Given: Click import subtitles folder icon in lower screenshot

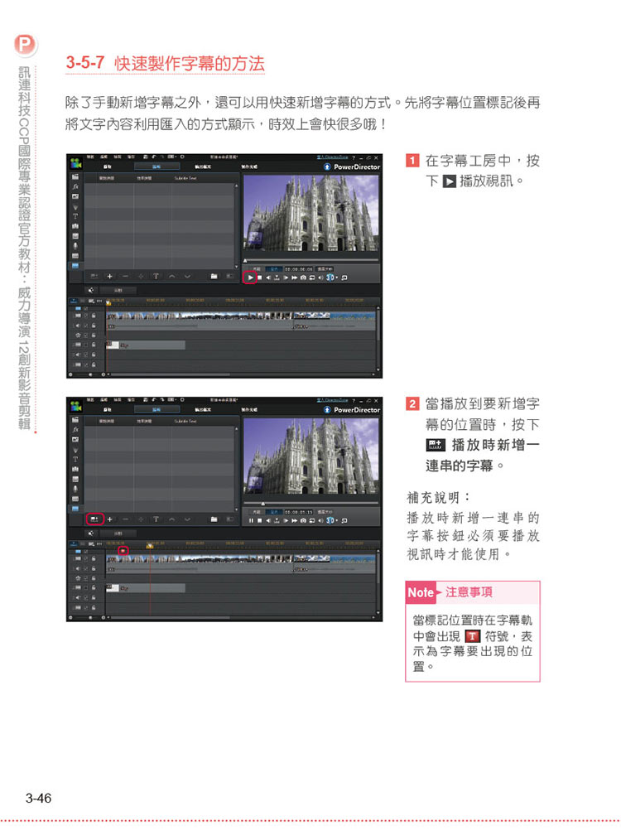Looking at the screenshot, I should 214,519.
